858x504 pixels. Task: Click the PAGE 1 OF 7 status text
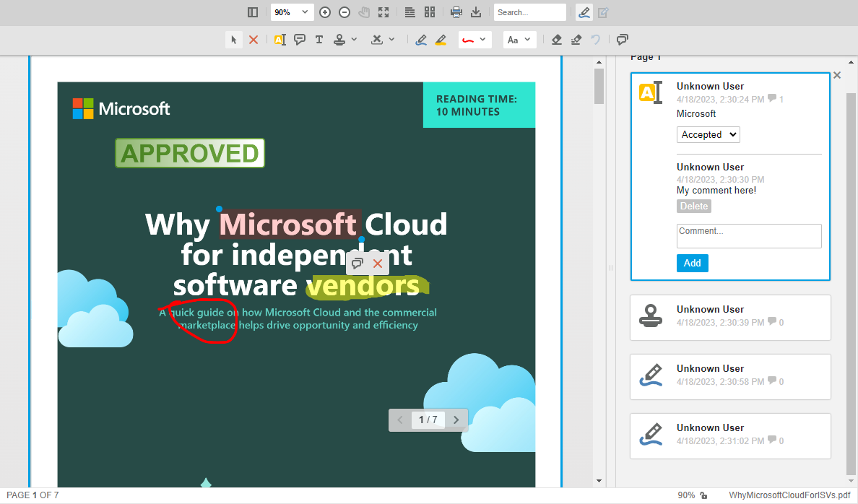click(32, 495)
